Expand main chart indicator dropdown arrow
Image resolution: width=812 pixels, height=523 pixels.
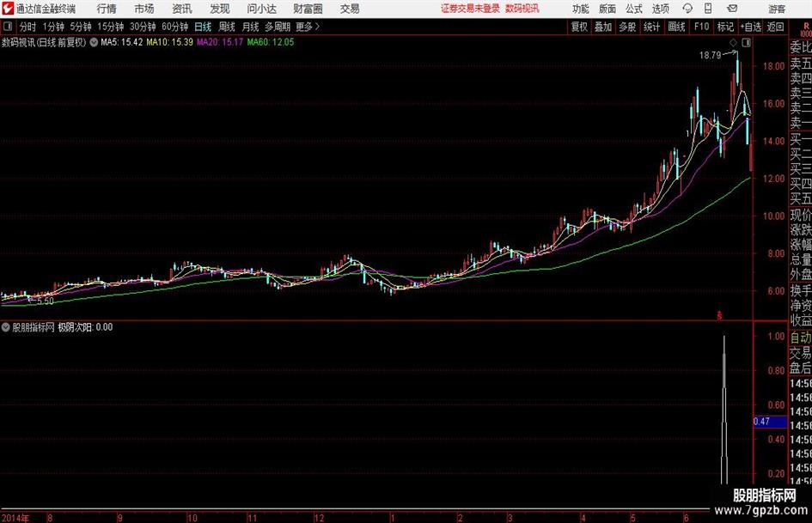pos(94,42)
